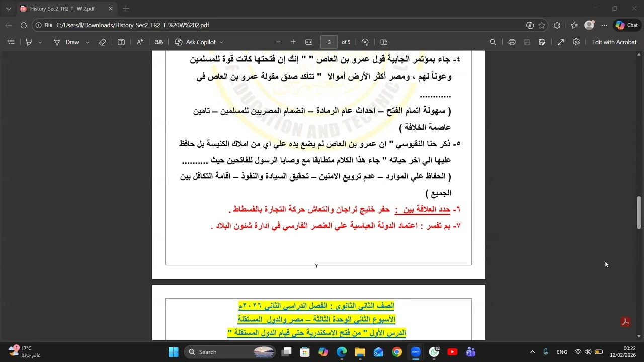Screen dimensions: 644x362
Task: Switch the ENG input language
Action: point(562,352)
